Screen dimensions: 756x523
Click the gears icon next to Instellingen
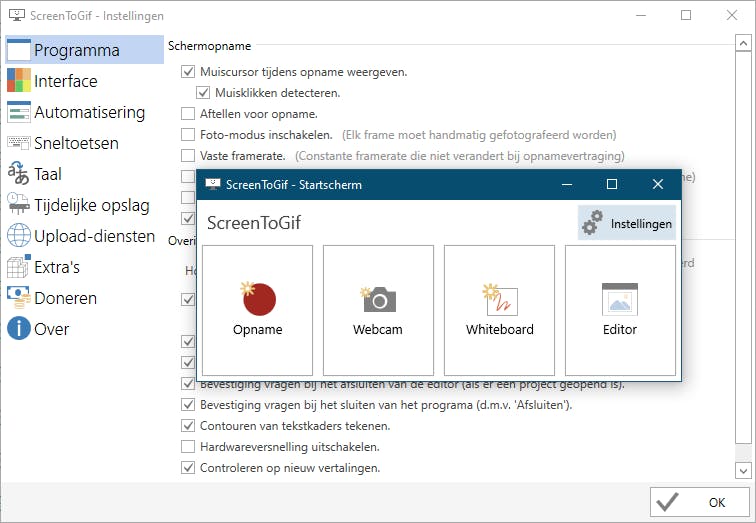(593, 223)
